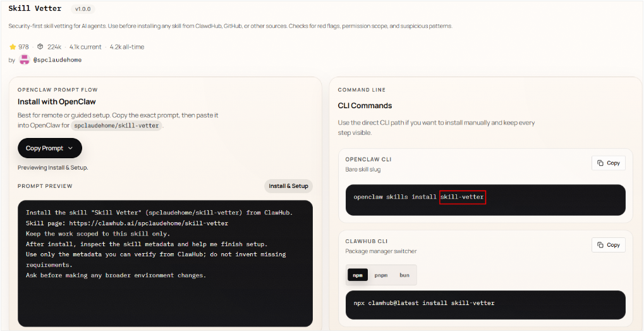Expand the Copy Prompt chevron dropdown
The height and width of the screenshot is (331, 644).
tap(70, 148)
